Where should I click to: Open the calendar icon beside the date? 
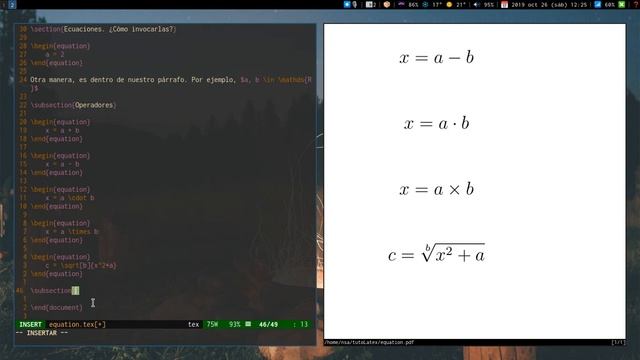point(504,4)
